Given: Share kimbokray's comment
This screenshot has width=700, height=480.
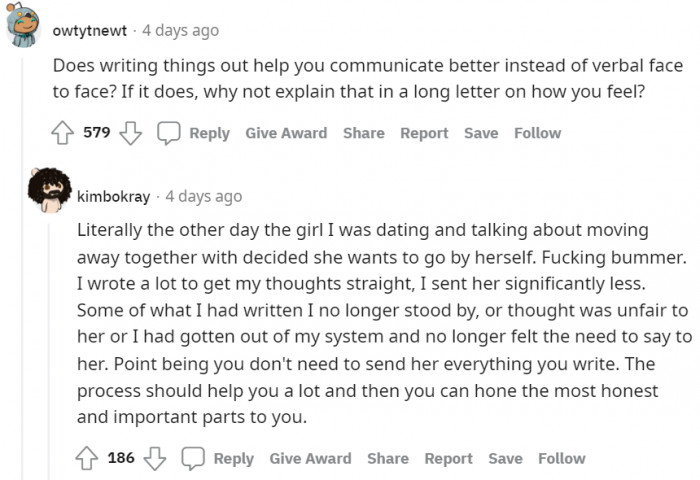Looking at the screenshot, I should pyautogui.click(x=388, y=458).
